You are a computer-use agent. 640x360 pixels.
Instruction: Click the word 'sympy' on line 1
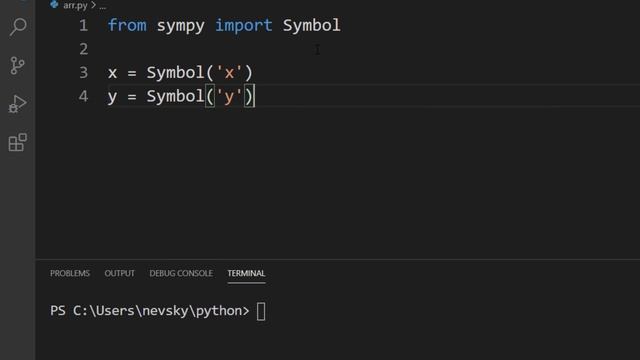pos(180,26)
